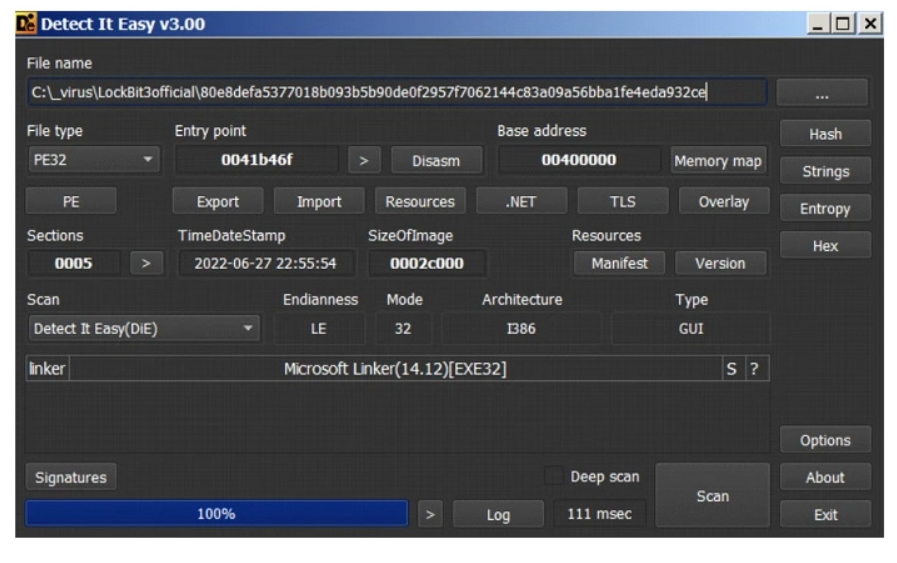Click the File name path input field
The height and width of the screenshot is (563, 897).
coord(397,92)
